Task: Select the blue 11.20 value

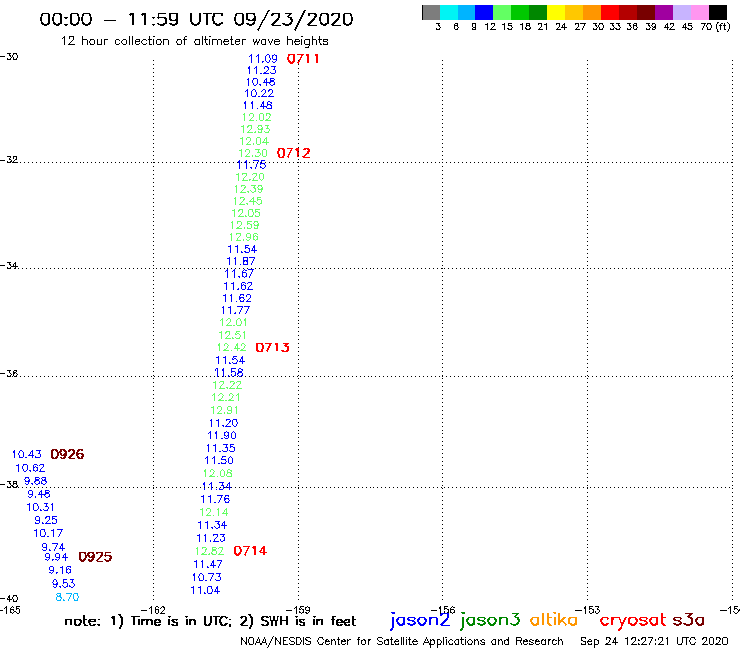Action: coord(223,423)
